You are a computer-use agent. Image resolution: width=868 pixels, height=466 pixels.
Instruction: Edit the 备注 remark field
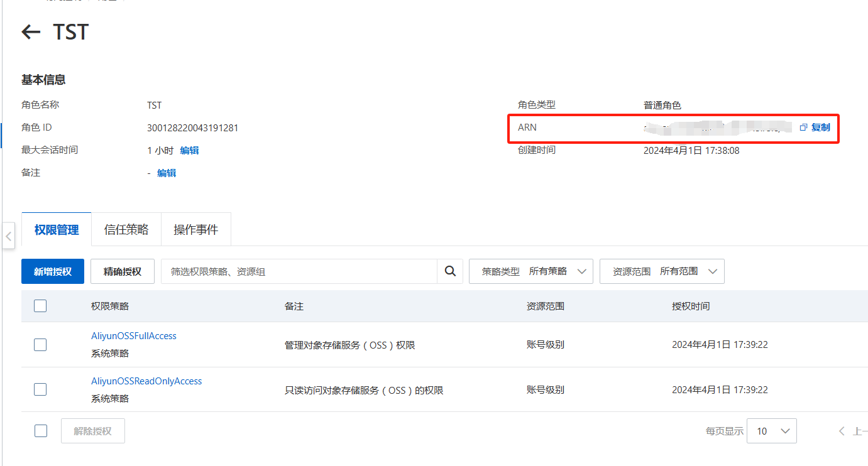point(167,173)
